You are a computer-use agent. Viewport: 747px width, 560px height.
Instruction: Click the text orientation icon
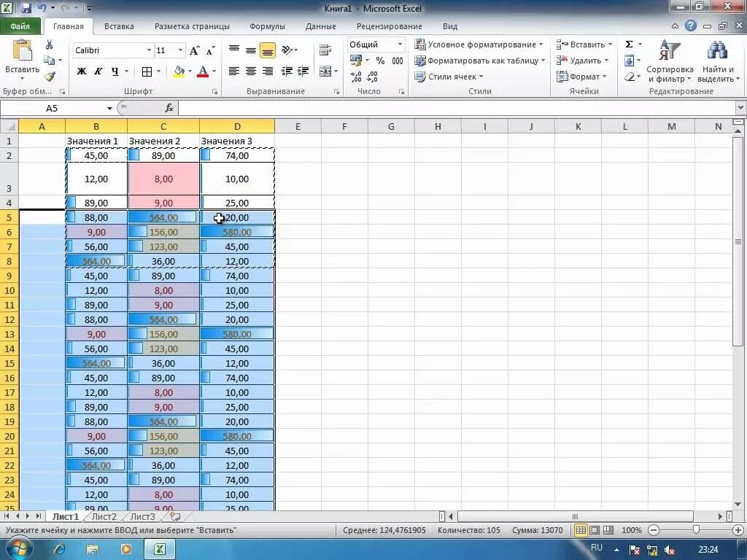tap(287, 50)
